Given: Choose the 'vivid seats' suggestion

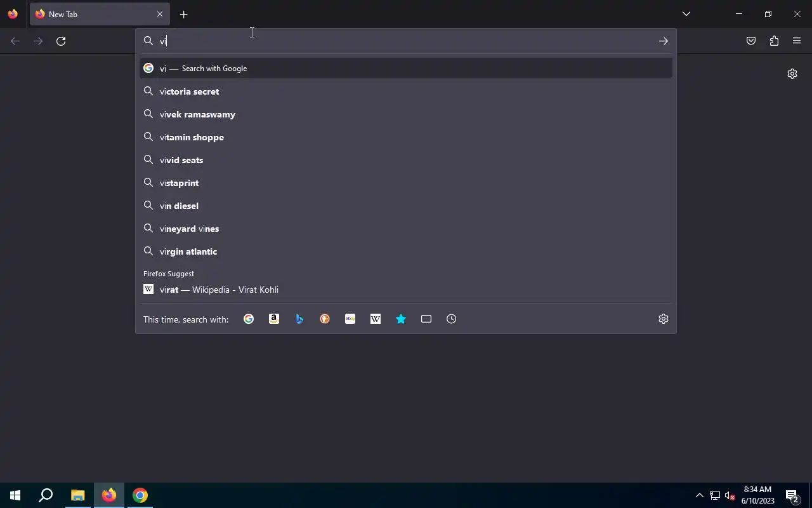Looking at the screenshot, I should point(406,160).
